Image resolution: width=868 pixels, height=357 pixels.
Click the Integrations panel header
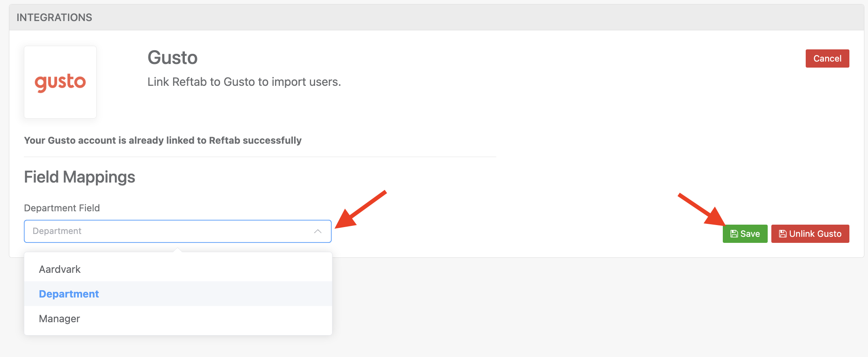pyautogui.click(x=436, y=17)
